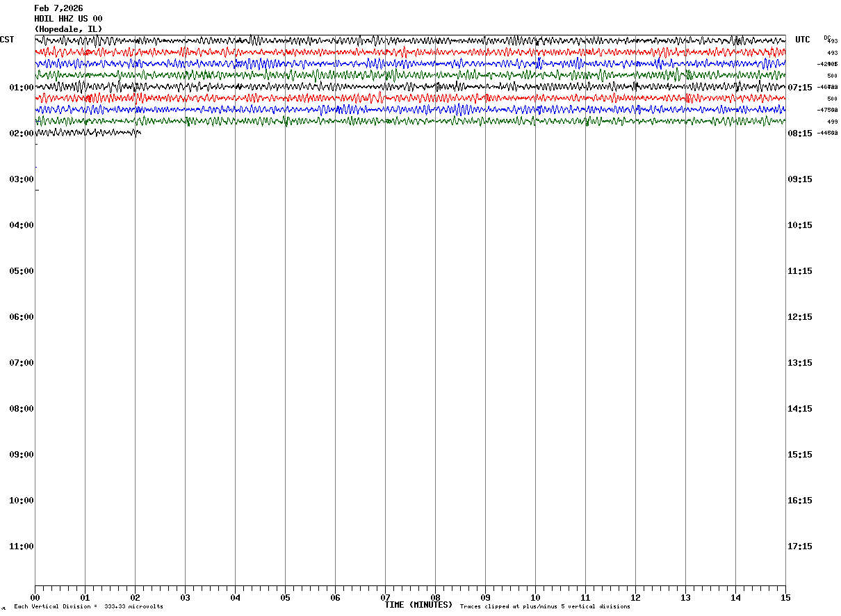Click minute '02' on the time axis
This screenshot has width=841, height=616.
(135, 598)
